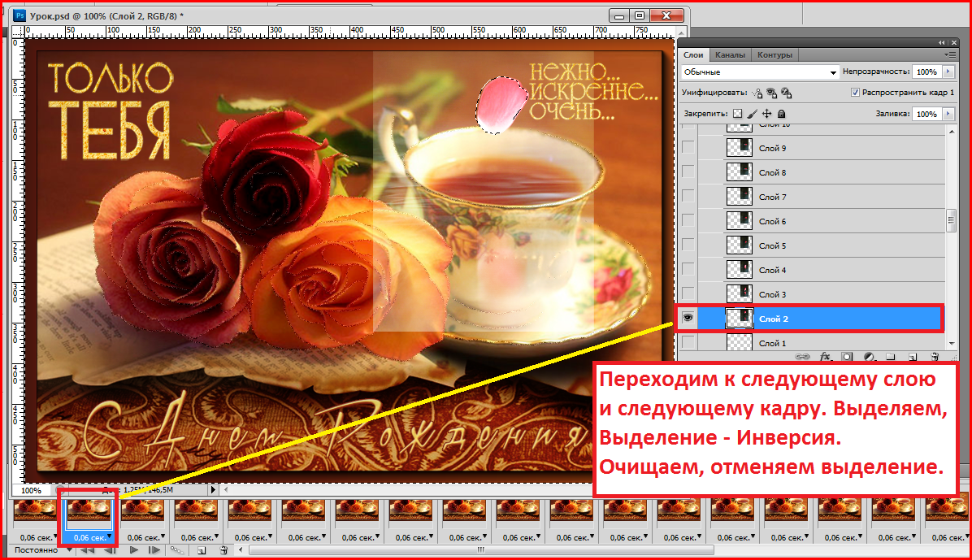The height and width of the screenshot is (560, 972).
Task: Click the link layers chain icon
Action: click(x=802, y=357)
